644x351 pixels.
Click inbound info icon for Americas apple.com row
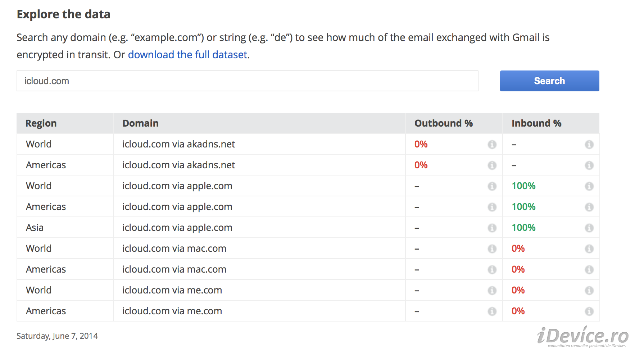pyautogui.click(x=589, y=207)
